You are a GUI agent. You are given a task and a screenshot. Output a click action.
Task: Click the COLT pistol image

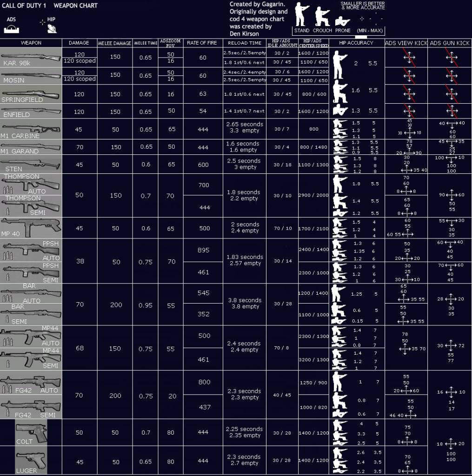(x=31, y=433)
